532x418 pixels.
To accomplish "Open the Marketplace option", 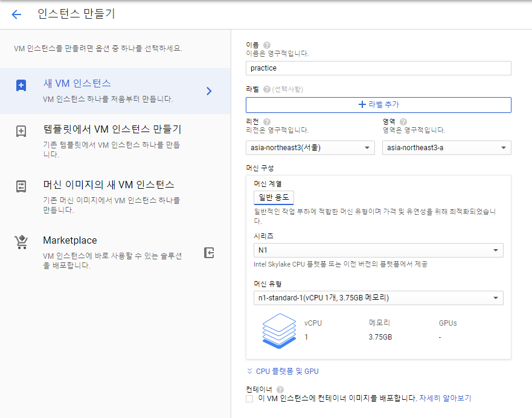I will click(x=115, y=252).
